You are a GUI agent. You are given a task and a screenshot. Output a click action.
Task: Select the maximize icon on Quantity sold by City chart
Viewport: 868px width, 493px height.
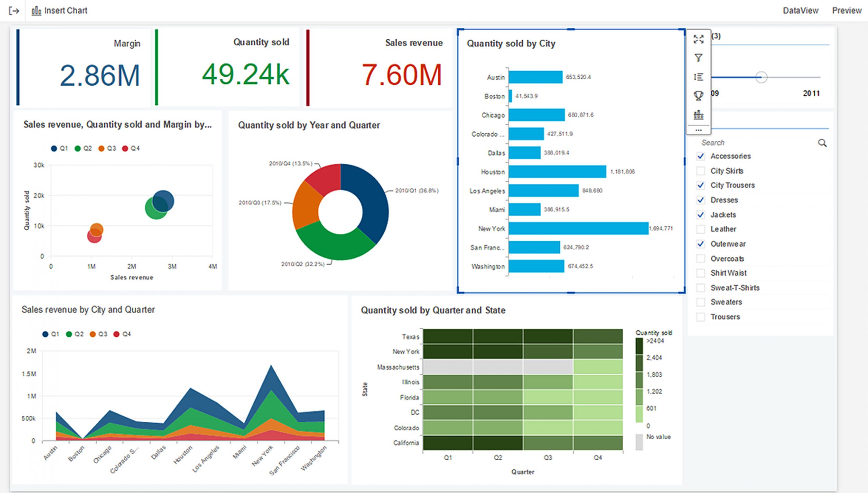pos(698,39)
